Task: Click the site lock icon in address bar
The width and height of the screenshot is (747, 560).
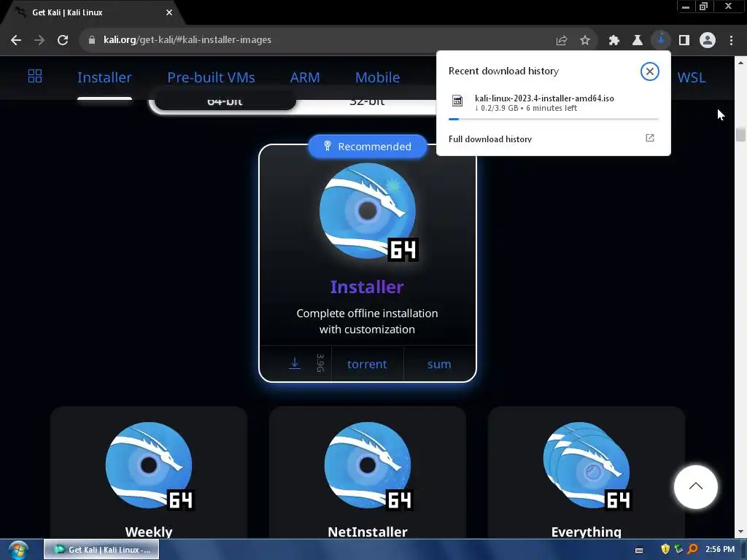Action: pyautogui.click(x=92, y=40)
